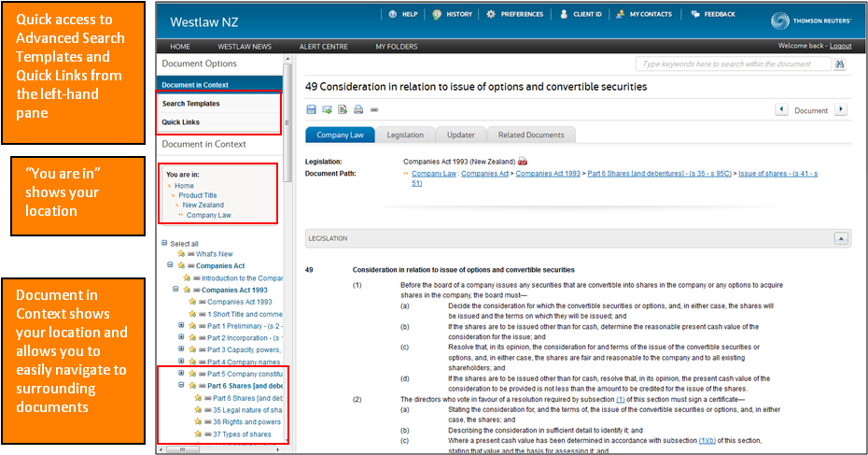Viewport: 868px width, 455px height.
Task: Click the star icon beside 37 Types of shares
Action: (198, 434)
